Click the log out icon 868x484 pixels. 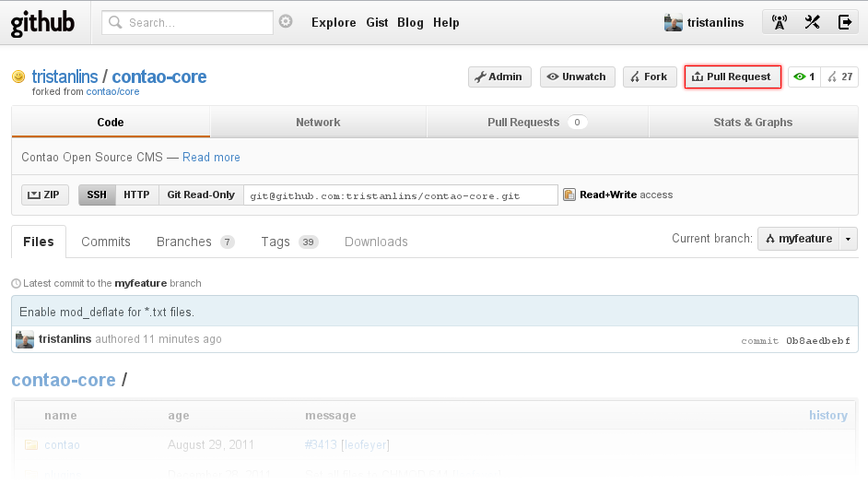pyautogui.click(x=845, y=23)
